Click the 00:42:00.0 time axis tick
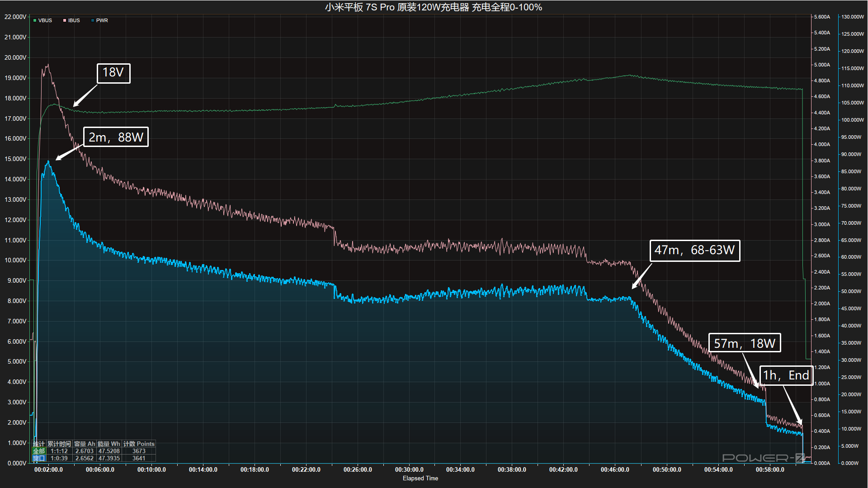868x488 pixels. pos(563,469)
